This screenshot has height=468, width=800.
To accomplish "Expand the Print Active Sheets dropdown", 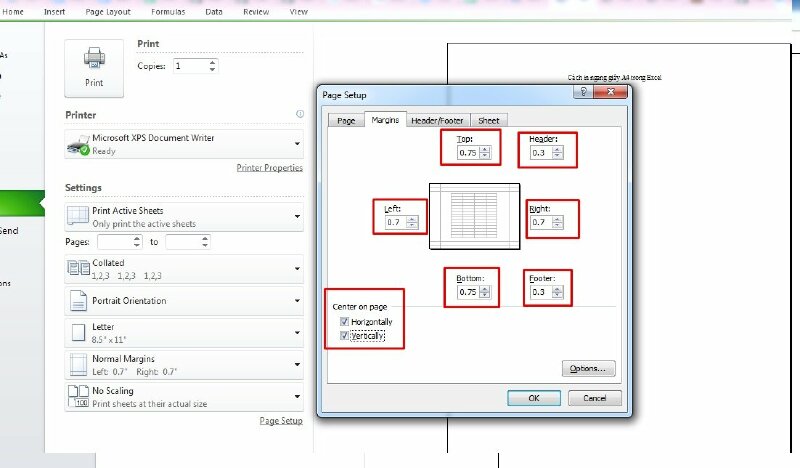I will coord(297,216).
